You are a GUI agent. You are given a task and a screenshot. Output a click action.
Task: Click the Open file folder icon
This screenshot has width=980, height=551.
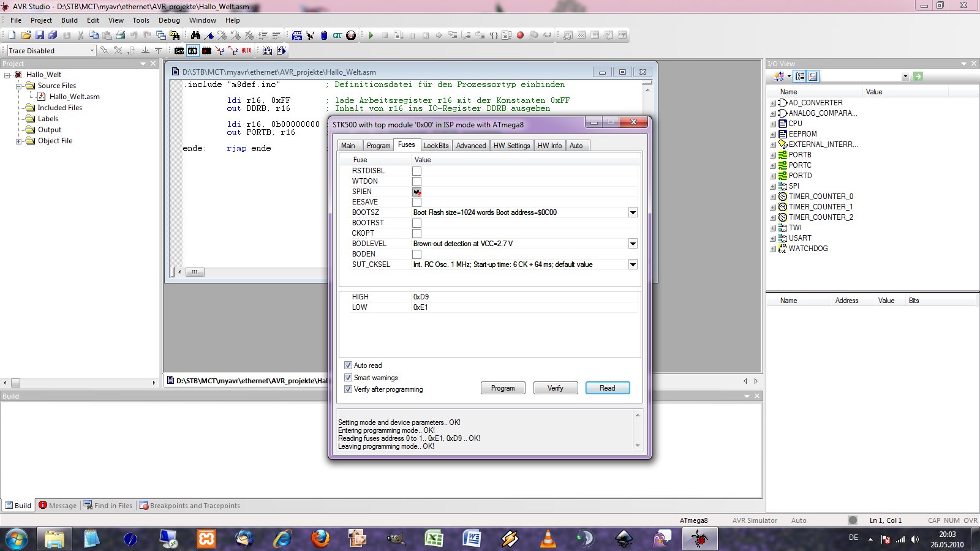[26, 36]
